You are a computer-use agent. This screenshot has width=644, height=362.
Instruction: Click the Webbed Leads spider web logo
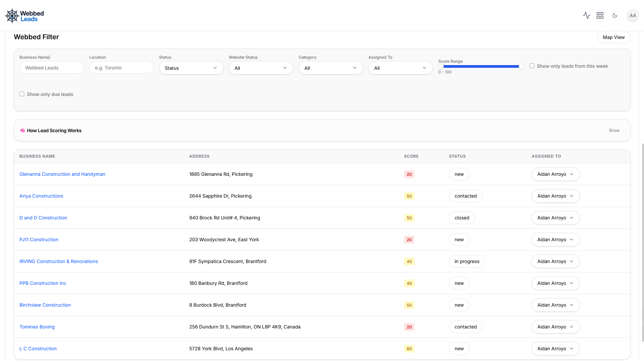[x=12, y=16]
